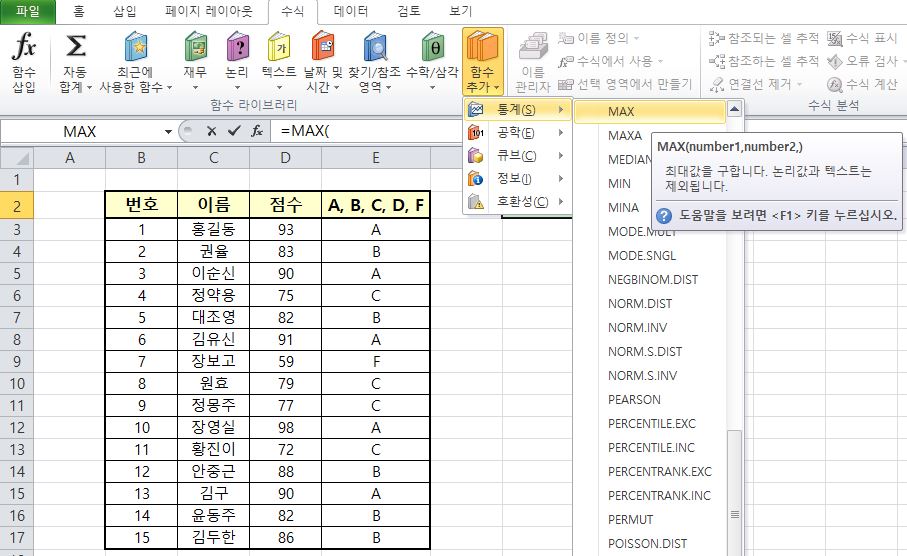Image resolution: width=907 pixels, height=556 pixels.
Task: Switch to Page Layout (페이지 레이아웃) tab
Action: tap(208, 11)
